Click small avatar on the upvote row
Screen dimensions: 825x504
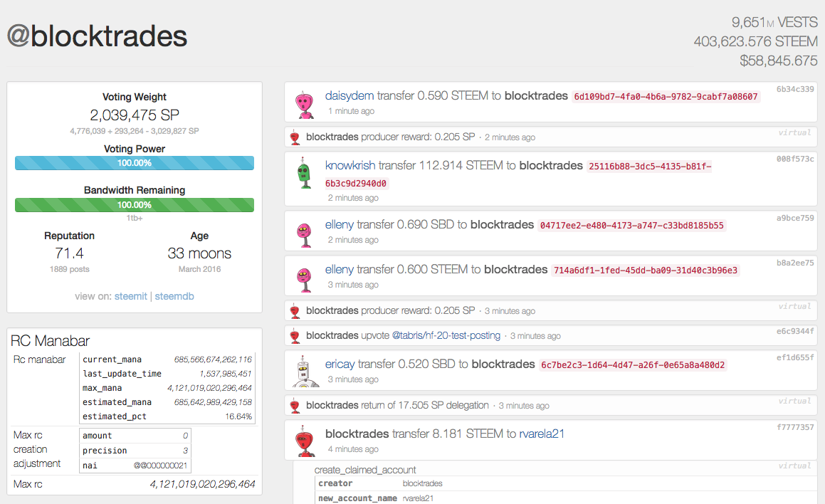(x=295, y=336)
